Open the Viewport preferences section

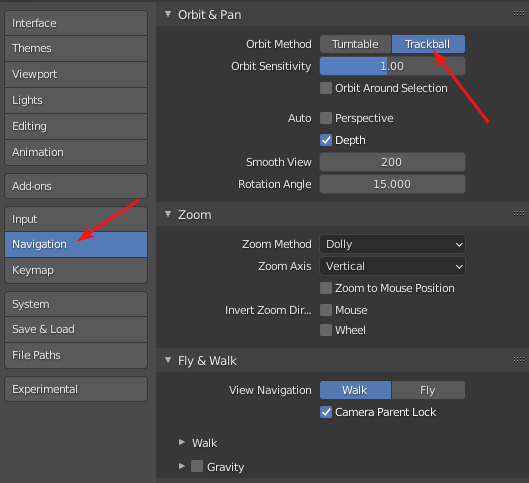pos(76,75)
